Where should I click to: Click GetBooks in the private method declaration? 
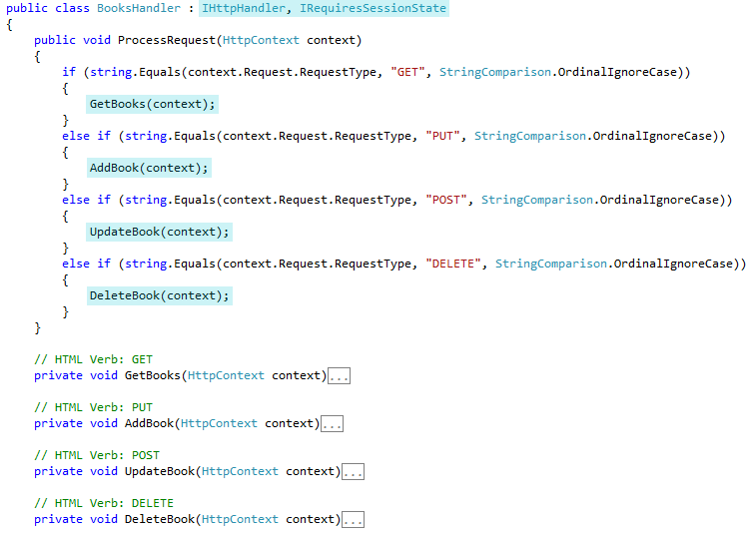pos(153,375)
